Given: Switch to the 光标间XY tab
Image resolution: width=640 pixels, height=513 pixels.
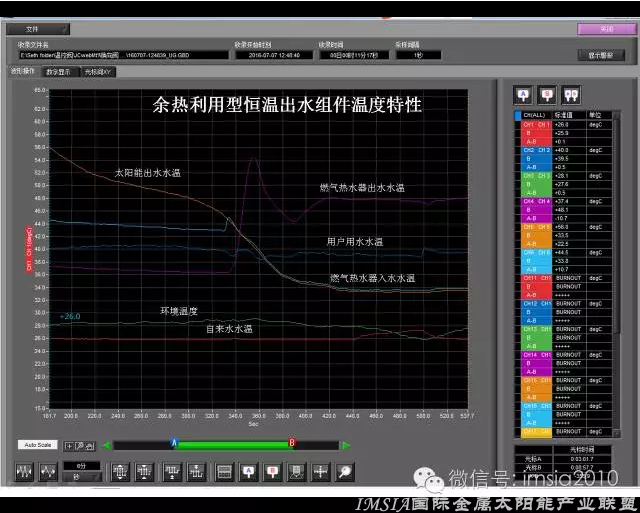Looking at the screenshot, I should tap(99, 72).
